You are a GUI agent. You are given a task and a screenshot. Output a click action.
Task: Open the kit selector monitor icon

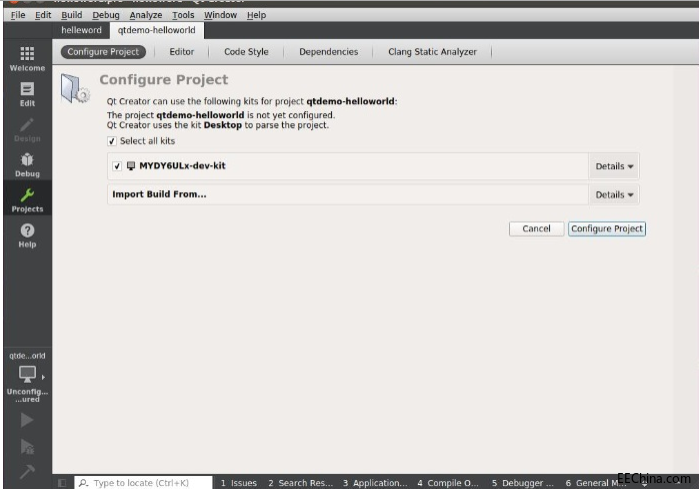(27, 374)
